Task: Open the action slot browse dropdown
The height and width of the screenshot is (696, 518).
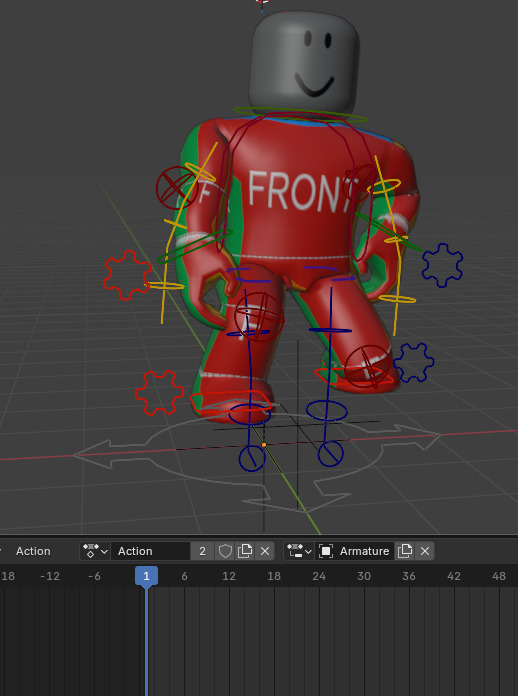Action: click(299, 551)
